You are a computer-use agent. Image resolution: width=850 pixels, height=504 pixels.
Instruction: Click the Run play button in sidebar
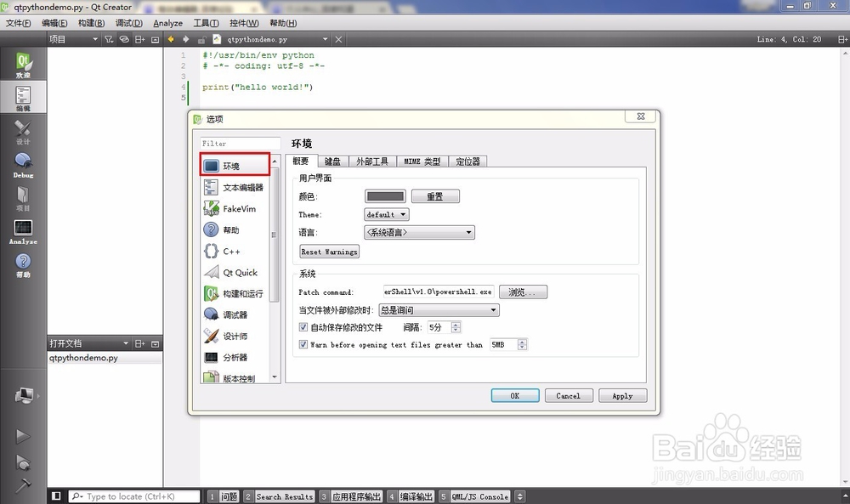tap(23, 436)
